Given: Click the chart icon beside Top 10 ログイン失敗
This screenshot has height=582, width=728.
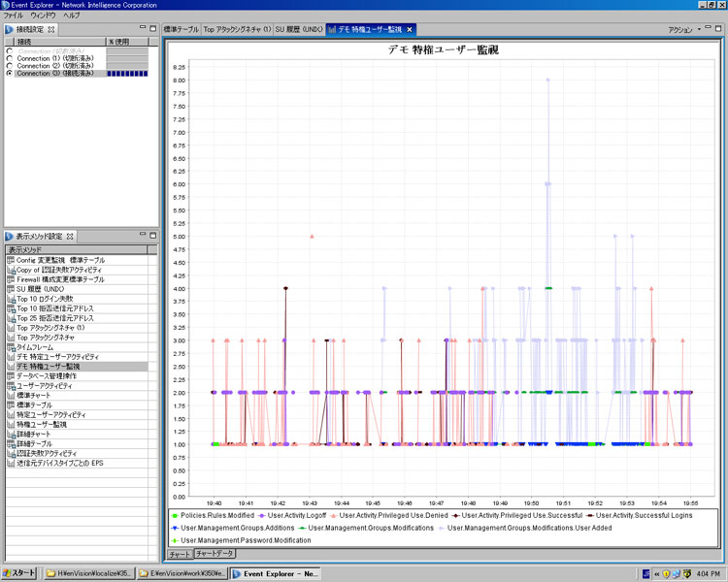Looking at the screenshot, I should [10, 299].
